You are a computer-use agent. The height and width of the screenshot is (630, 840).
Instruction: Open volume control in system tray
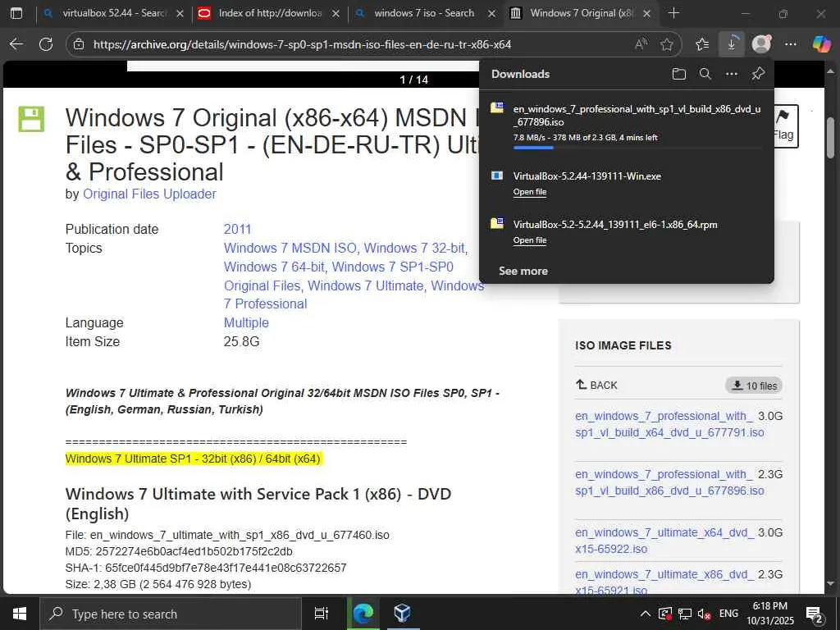coord(704,614)
